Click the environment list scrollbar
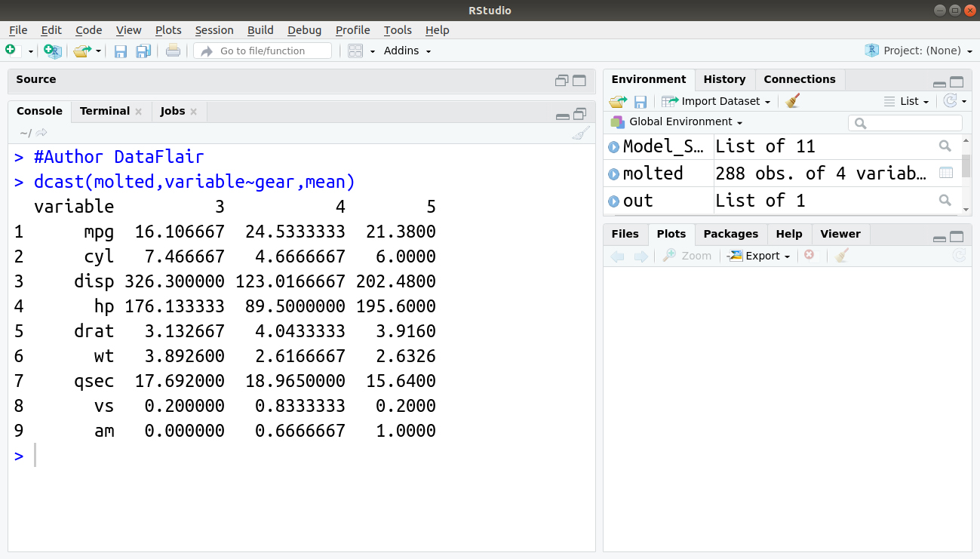The height and width of the screenshot is (559, 980). coord(966,166)
